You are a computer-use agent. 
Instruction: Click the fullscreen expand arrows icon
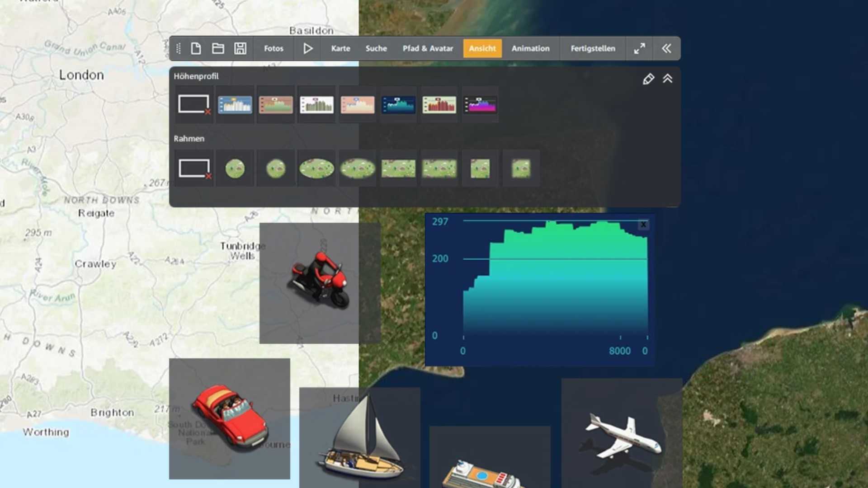639,48
